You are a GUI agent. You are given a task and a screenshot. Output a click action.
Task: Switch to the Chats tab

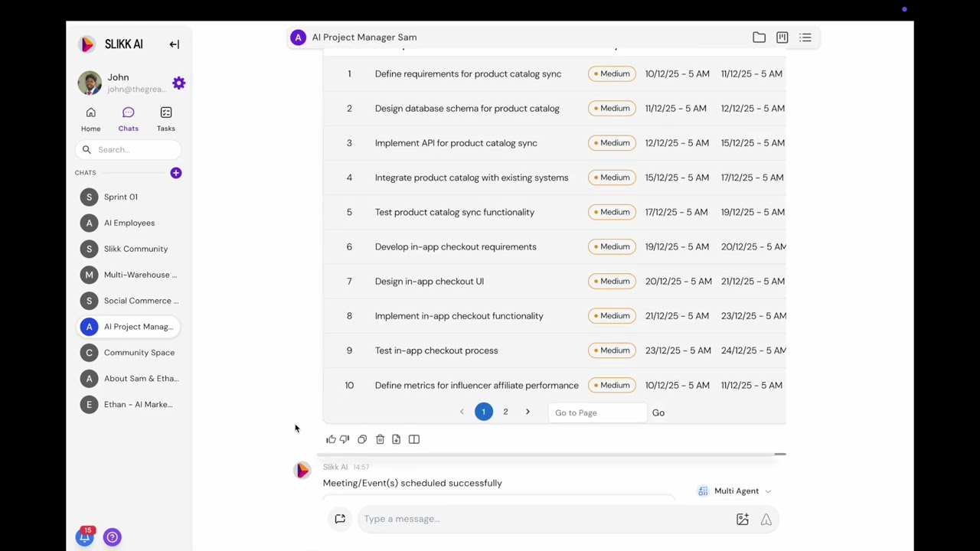(128, 119)
